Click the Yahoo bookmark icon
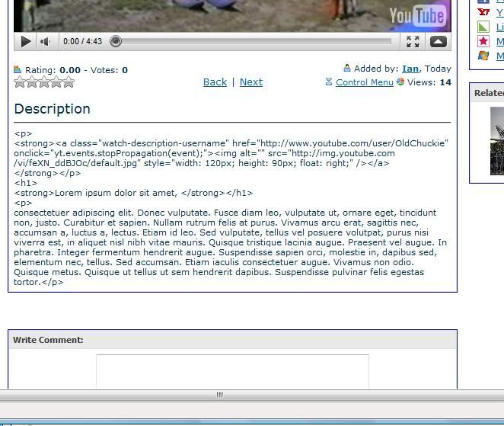The width and height of the screenshot is (504, 426). [x=483, y=12]
